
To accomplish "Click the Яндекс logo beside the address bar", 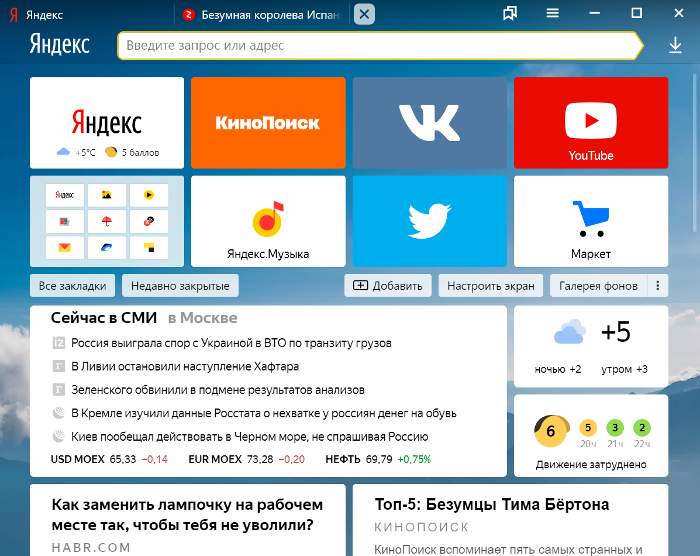I will (x=60, y=44).
